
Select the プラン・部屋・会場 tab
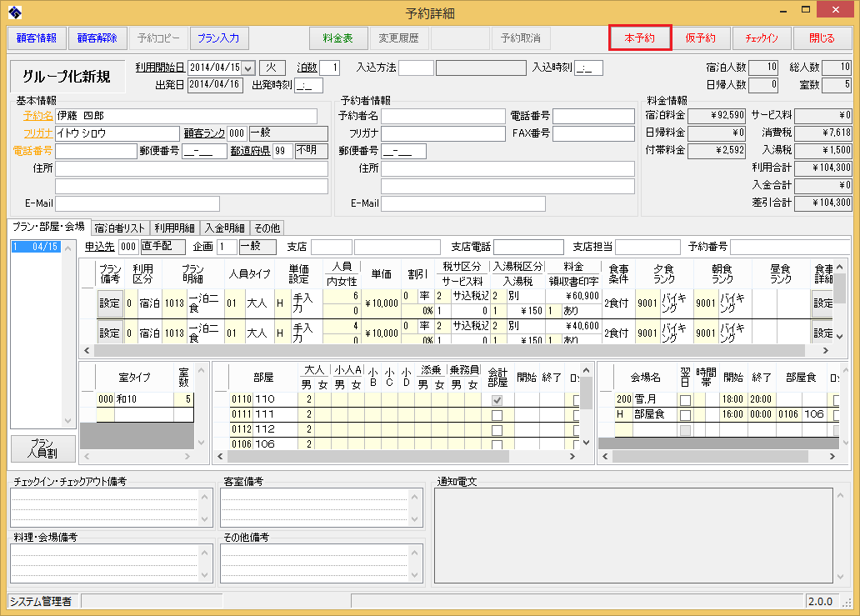coord(49,227)
